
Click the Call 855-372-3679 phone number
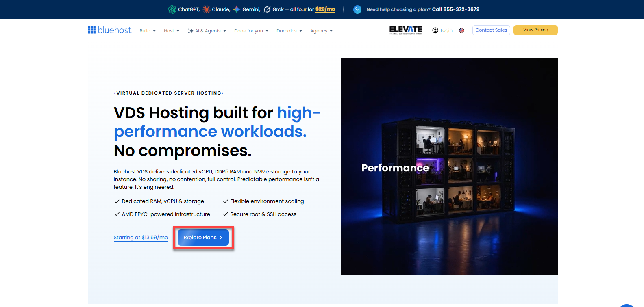tap(455, 9)
